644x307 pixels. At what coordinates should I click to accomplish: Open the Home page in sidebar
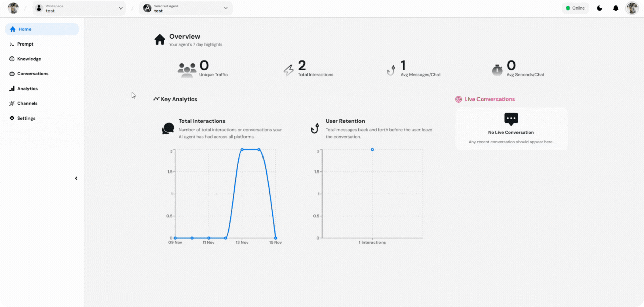point(42,29)
